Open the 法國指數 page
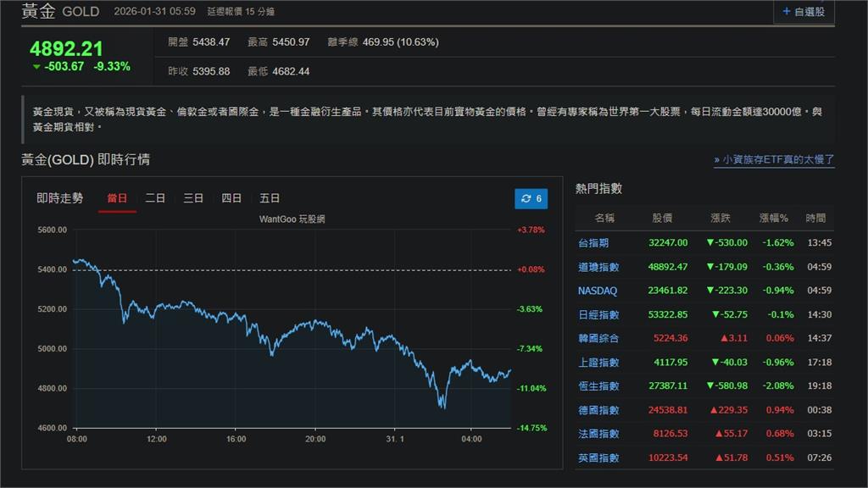Viewport: 868px width, 488px height. pos(598,433)
